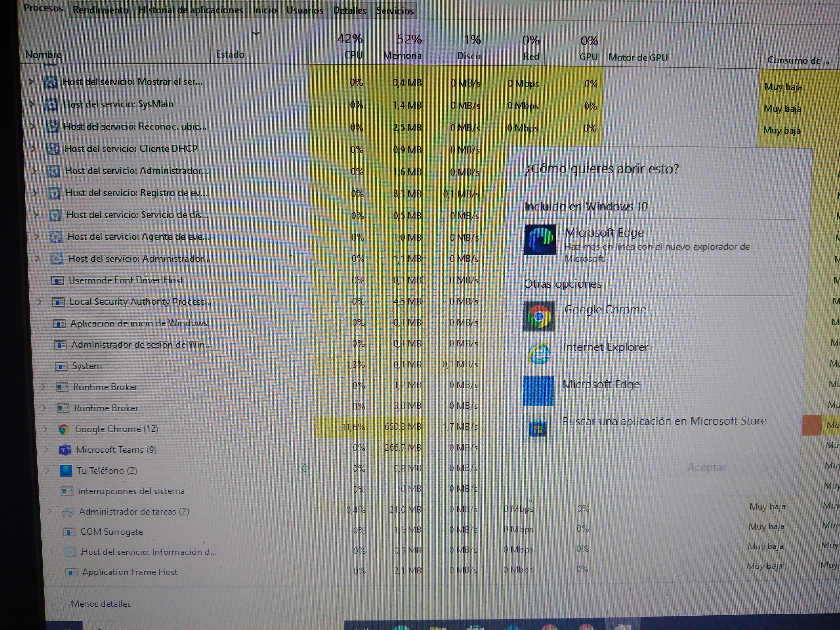Click the Google Chrome process icon
This screenshot has height=630, width=840.
pos(64,429)
